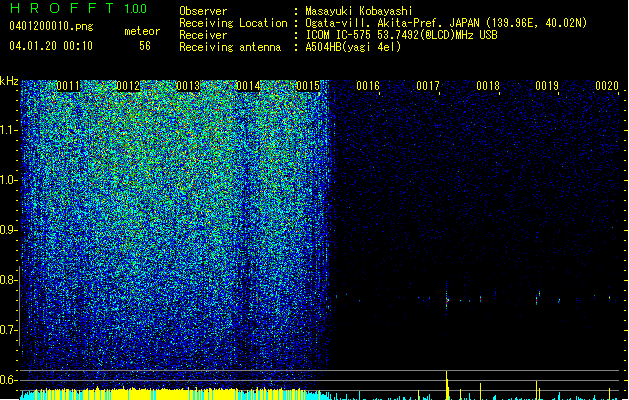The image size is (629, 400).
Task: Select the 0016 time marker
Action: [x=368, y=86]
